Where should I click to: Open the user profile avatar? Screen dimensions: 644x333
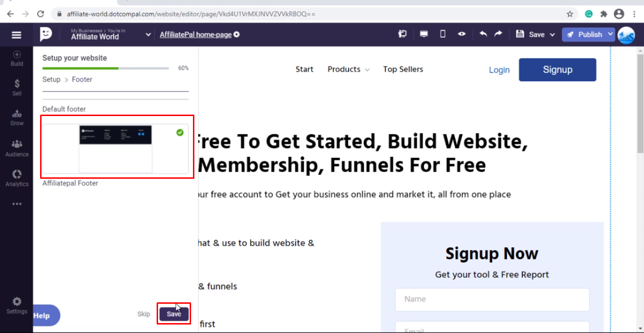click(626, 35)
